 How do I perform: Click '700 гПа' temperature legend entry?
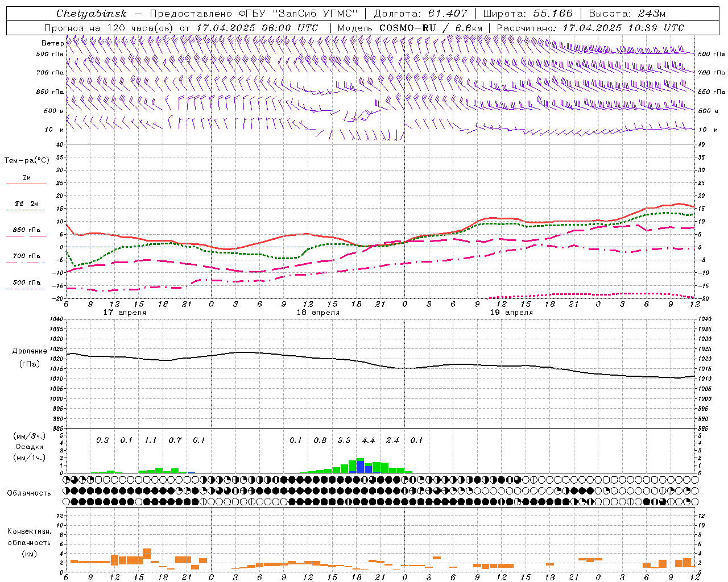click(27, 256)
